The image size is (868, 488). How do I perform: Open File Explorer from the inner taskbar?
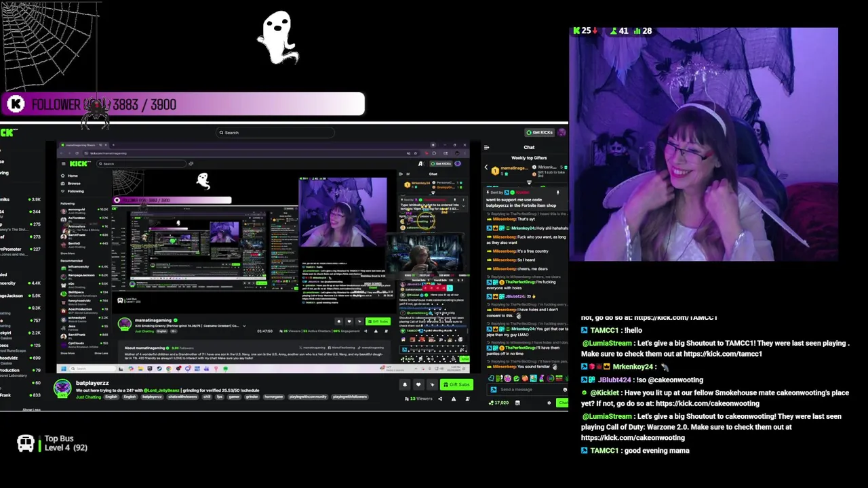pyautogui.click(x=140, y=369)
